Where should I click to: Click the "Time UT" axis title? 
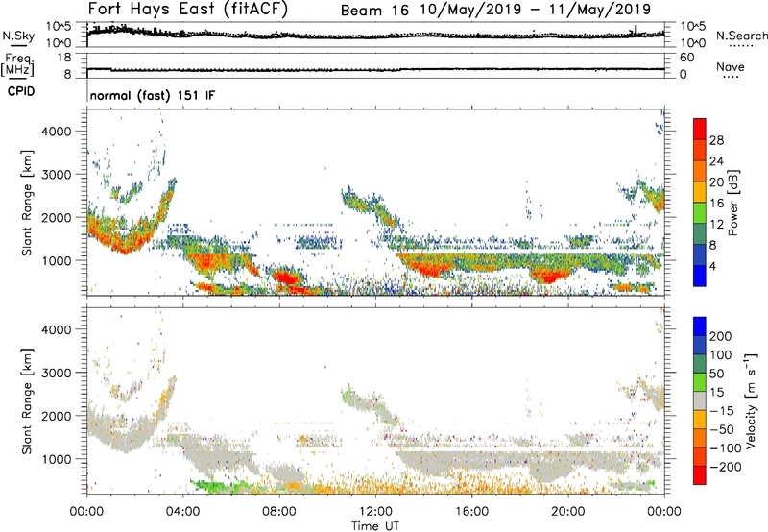[375, 526]
